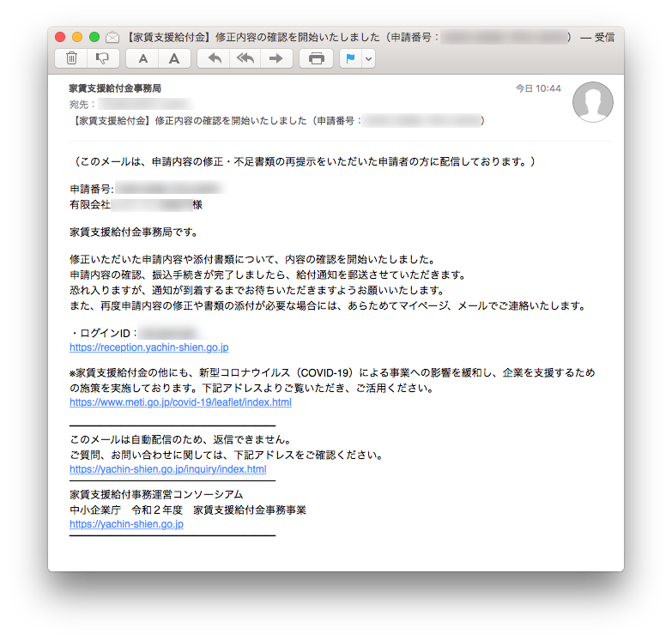Increase text size with large A button
Image resolution: width=672 pixels, height=640 pixels.
174,58
